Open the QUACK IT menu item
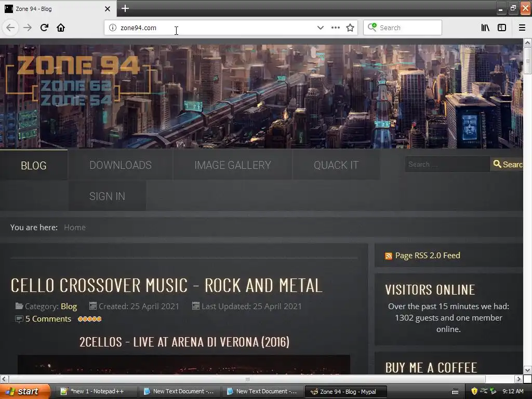 (x=336, y=165)
